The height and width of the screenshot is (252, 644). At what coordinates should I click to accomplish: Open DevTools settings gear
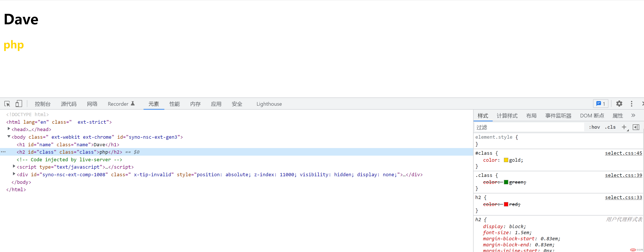point(619,104)
